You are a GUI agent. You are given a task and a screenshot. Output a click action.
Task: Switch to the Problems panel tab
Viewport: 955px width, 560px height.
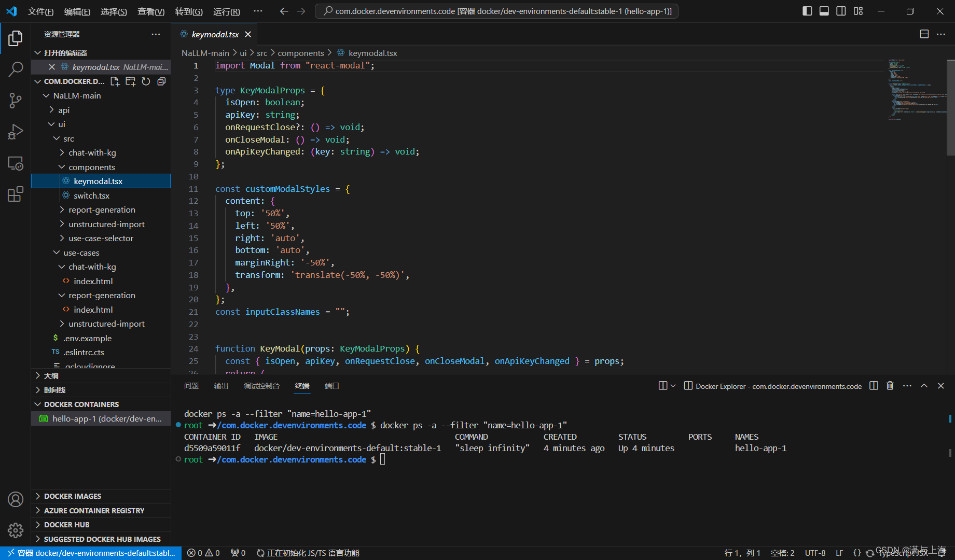tap(191, 386)
